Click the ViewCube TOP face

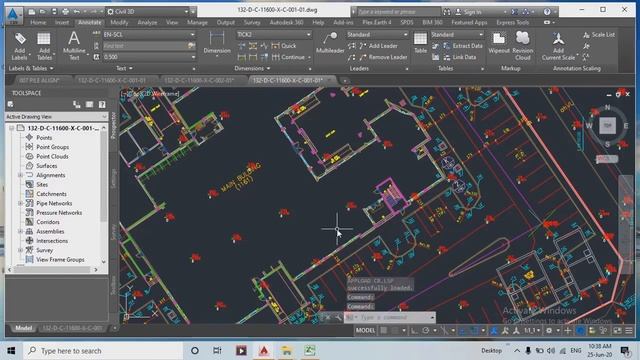pyautogui.click(x=607, y=125)
